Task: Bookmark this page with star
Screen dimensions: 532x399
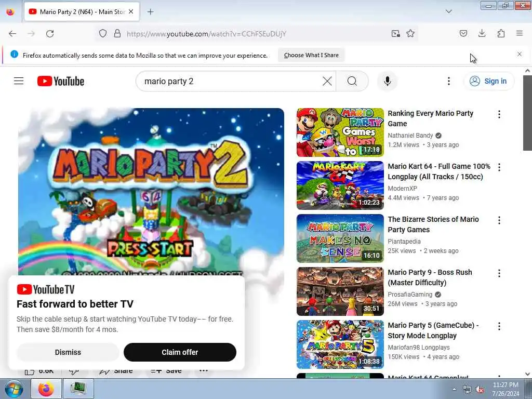Action: pyautogui.click(x=410, y=34)
